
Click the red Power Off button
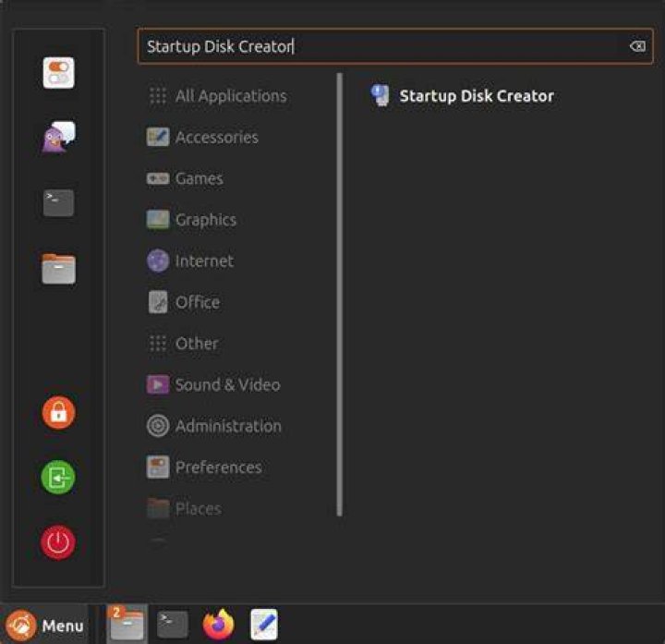[58, 542]
